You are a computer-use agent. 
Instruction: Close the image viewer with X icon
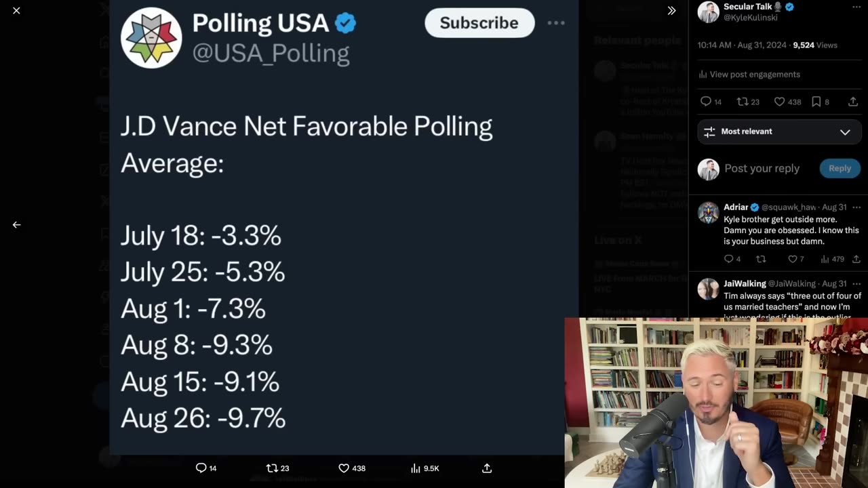click(16, 11)
